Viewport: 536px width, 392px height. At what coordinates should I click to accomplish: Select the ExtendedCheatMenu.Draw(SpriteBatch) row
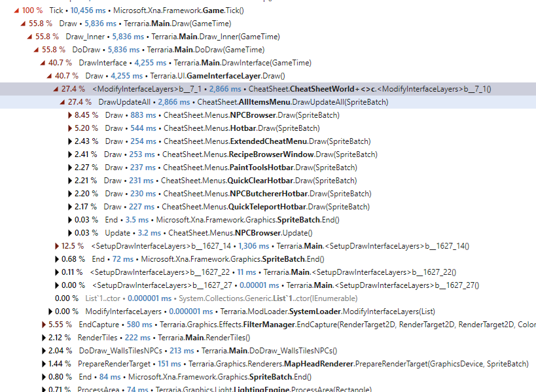[x=268, y=141]
